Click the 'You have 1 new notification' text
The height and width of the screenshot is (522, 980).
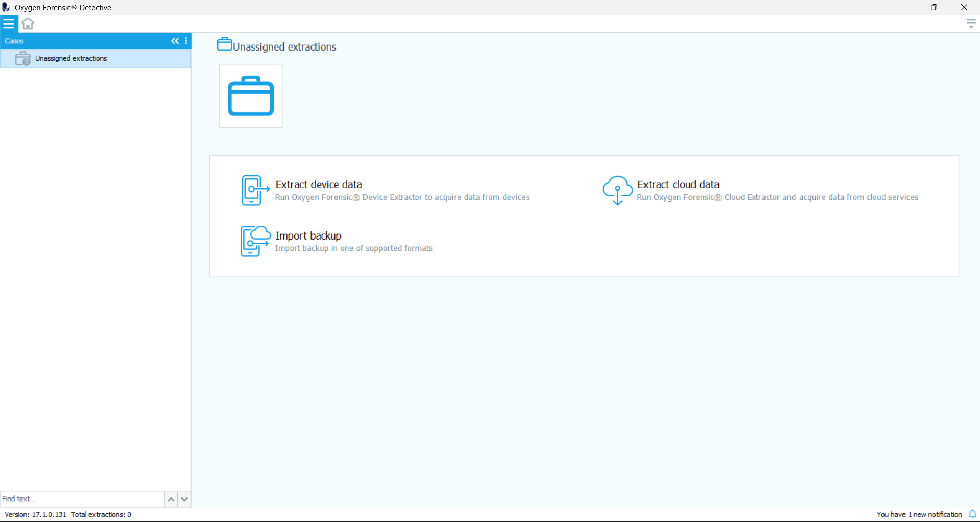[x=919, y=515]
